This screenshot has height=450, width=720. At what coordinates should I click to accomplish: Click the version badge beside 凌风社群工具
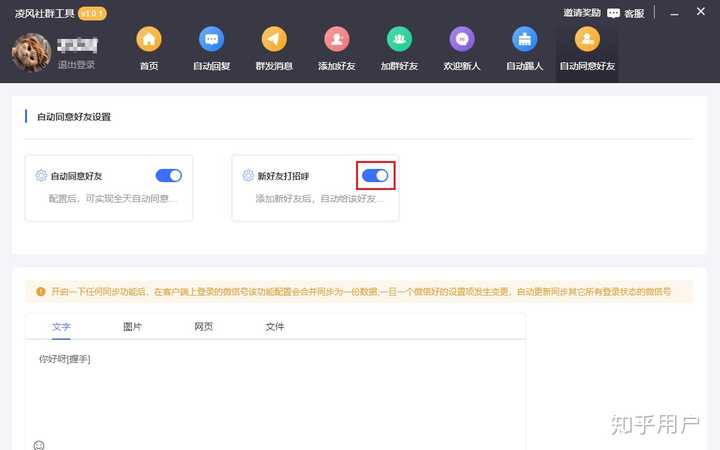click(x=92, y=13)
